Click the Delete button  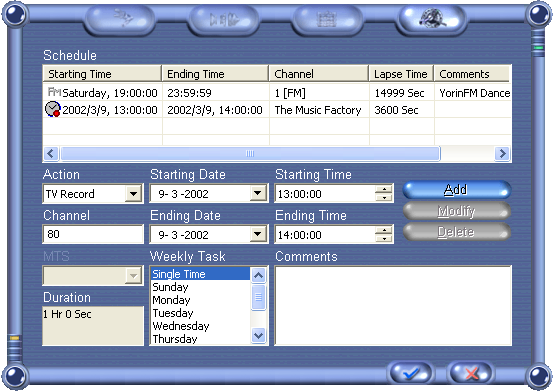point(457,232)
